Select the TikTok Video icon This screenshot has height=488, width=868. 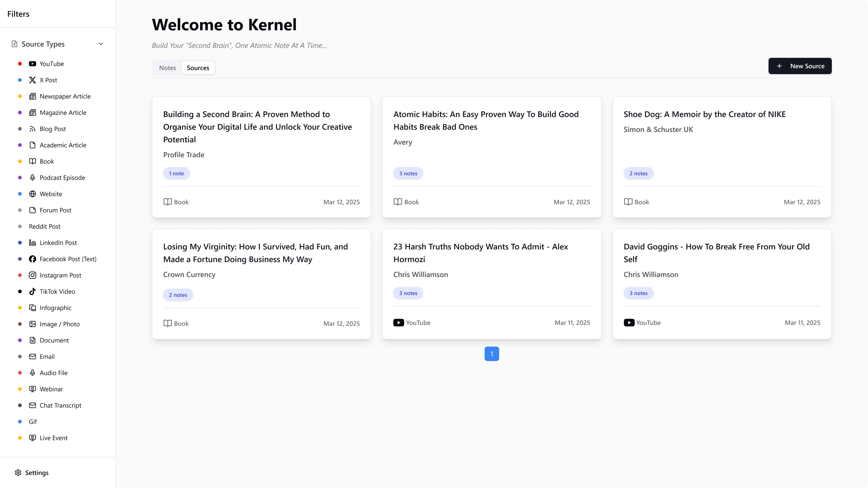point(32,291)
